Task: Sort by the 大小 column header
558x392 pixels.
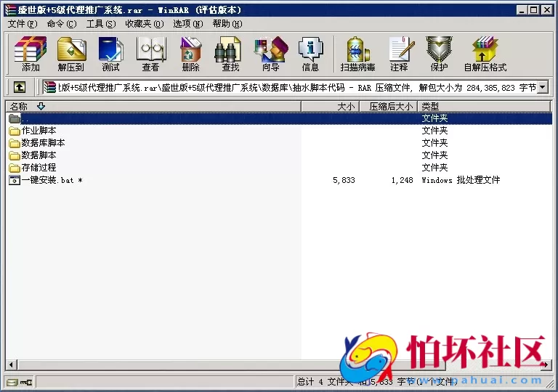Action: coord(331,107)
